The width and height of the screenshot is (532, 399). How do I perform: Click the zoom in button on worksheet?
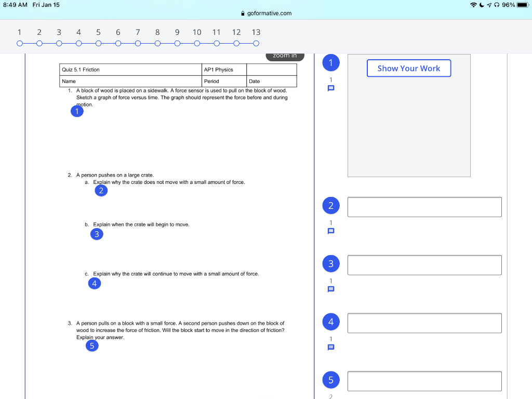(285, 56)
